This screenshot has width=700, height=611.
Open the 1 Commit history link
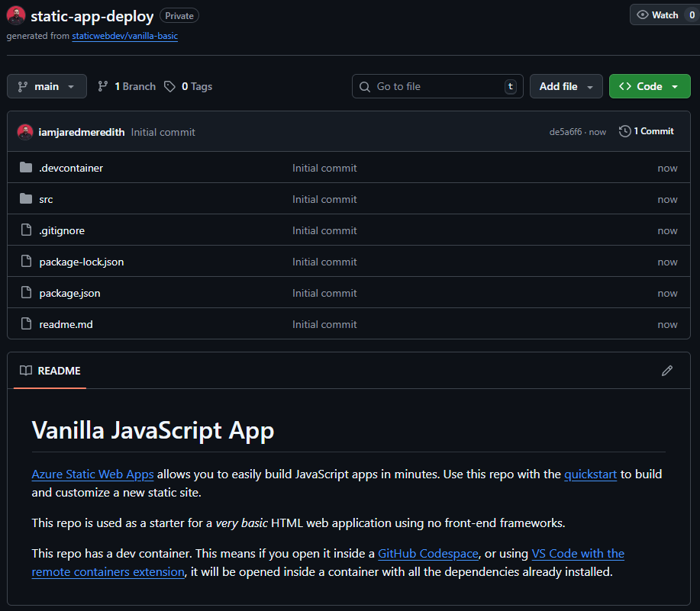click(647, 131)
